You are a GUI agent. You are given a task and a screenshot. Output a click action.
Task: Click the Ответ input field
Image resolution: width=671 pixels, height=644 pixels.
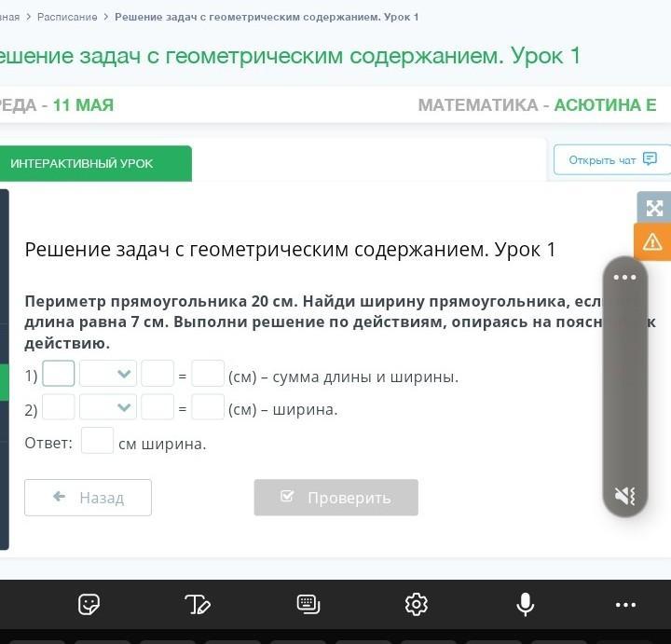click(x=97, y=441)
